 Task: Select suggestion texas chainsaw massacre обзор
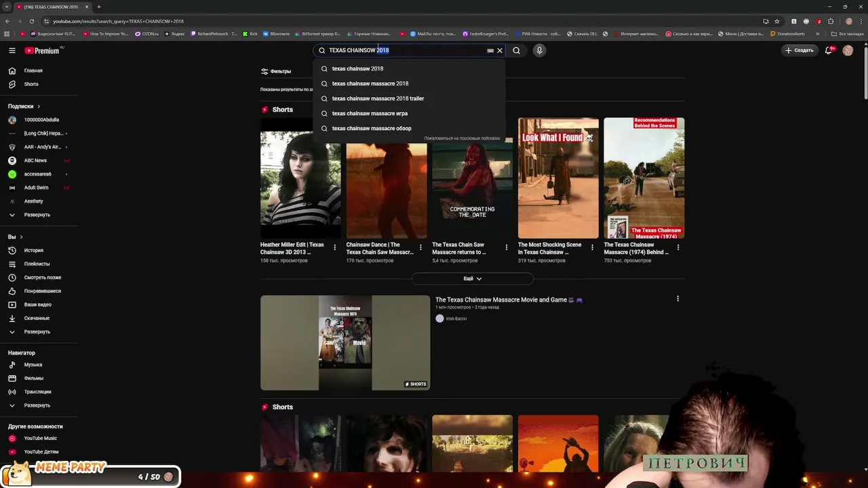409,128
